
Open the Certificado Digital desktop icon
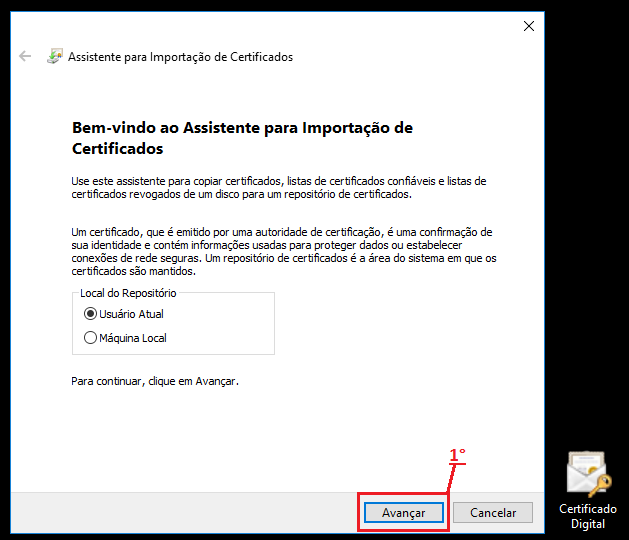coord(587,474)
